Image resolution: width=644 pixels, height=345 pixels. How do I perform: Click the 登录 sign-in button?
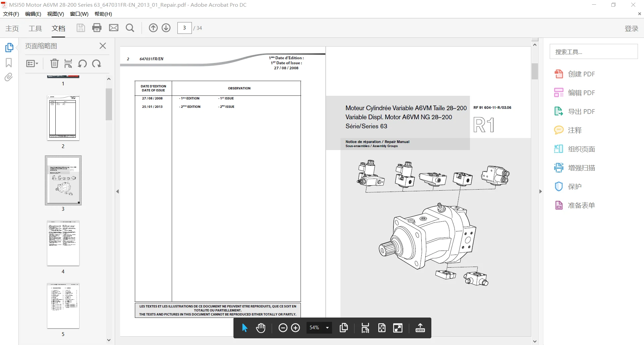[631, 28]
